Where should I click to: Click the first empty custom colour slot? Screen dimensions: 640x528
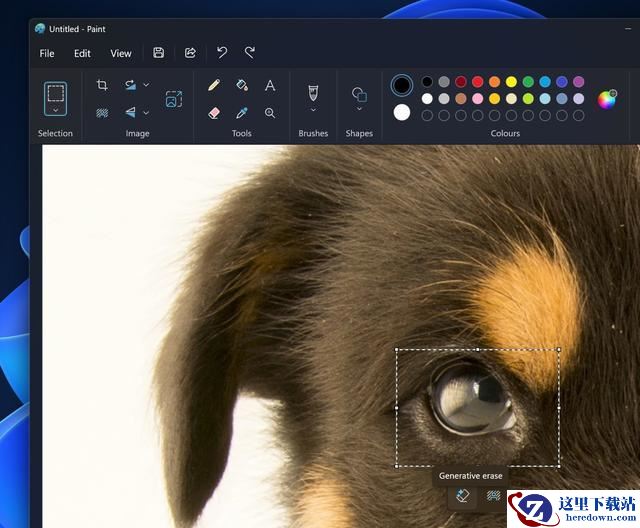click(427, 115)
